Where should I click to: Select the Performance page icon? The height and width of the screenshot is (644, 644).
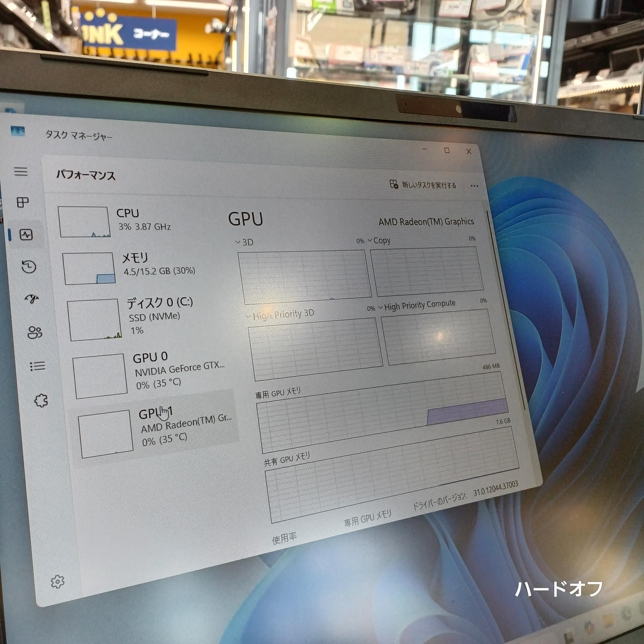pyautogui.click(x=26, y=234)
